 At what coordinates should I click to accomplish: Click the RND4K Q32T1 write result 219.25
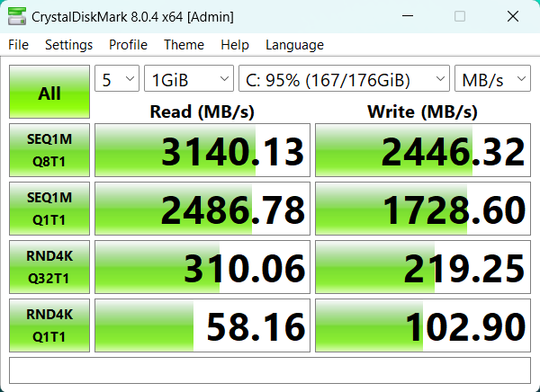[423, 267]
